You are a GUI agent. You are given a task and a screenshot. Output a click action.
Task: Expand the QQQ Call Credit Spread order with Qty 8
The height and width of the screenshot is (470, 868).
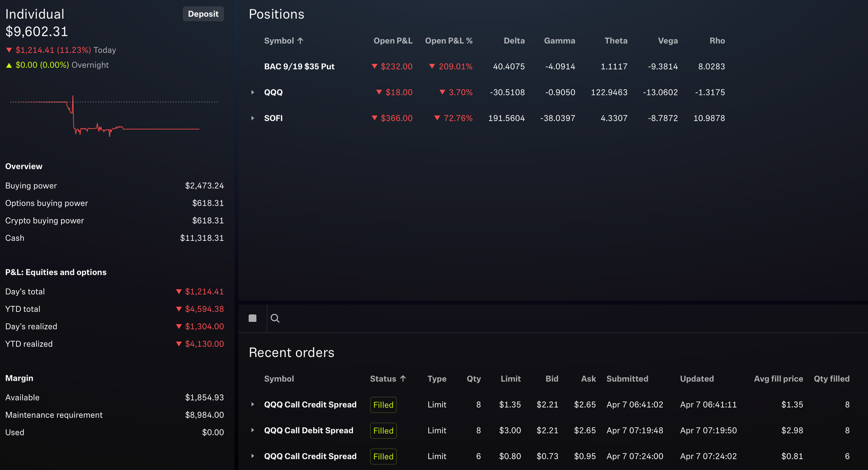[x=253, y=404]
